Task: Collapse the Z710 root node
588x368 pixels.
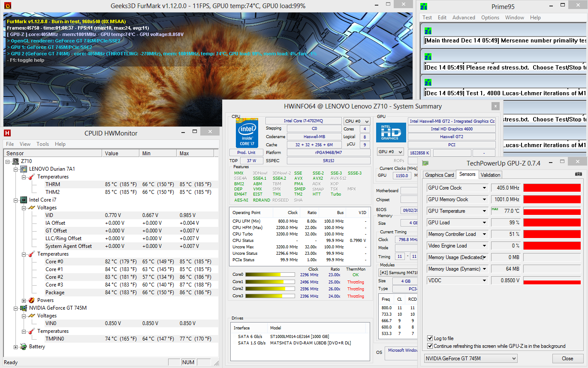Action: pyautogui.click(x=9, y=161)
